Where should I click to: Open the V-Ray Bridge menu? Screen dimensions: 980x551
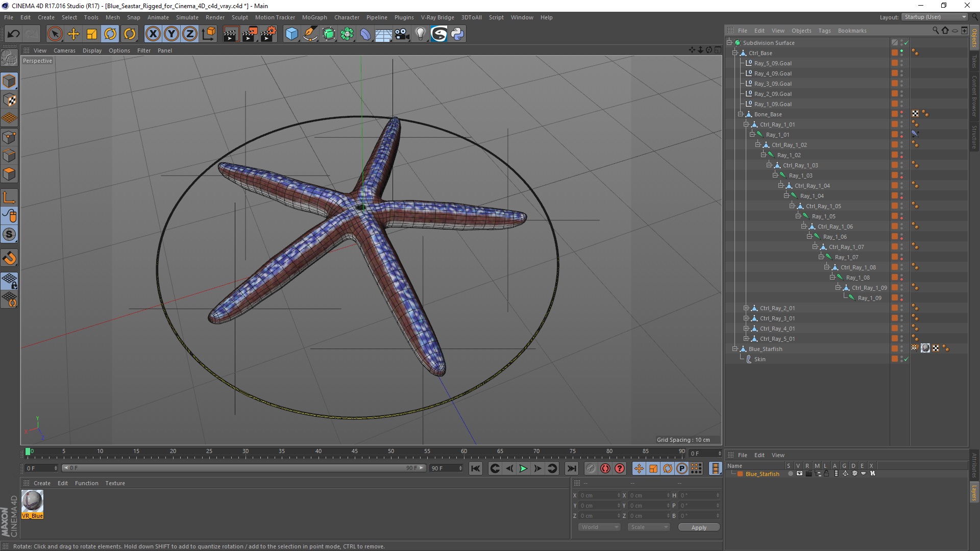coord(437,17)
